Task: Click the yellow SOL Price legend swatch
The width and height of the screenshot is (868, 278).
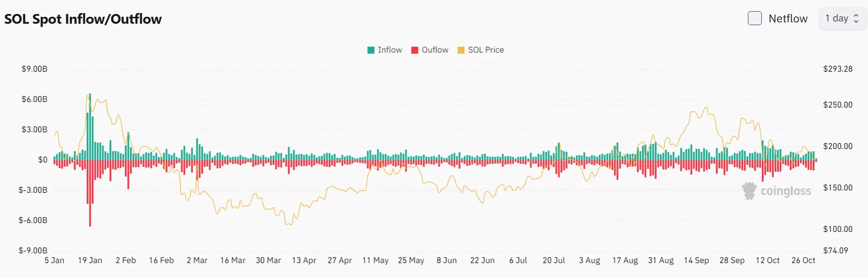Action: pos(461,50)
